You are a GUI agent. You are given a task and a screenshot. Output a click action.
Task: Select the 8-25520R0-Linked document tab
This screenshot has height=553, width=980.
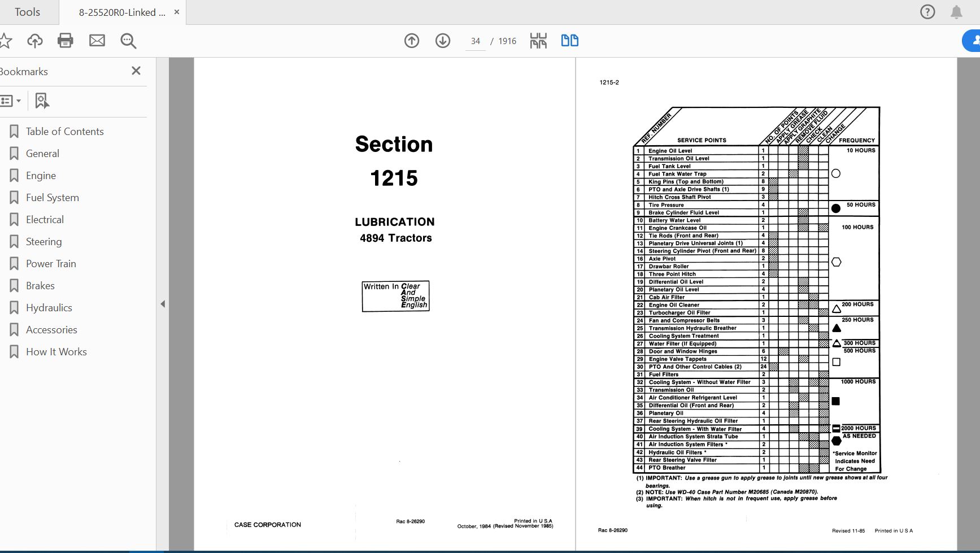(120, 11)
